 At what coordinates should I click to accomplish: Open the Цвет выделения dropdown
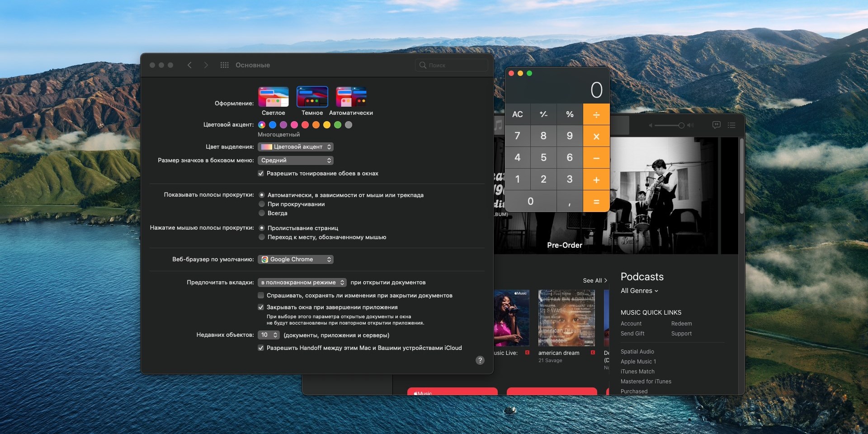tap(296, 147)
